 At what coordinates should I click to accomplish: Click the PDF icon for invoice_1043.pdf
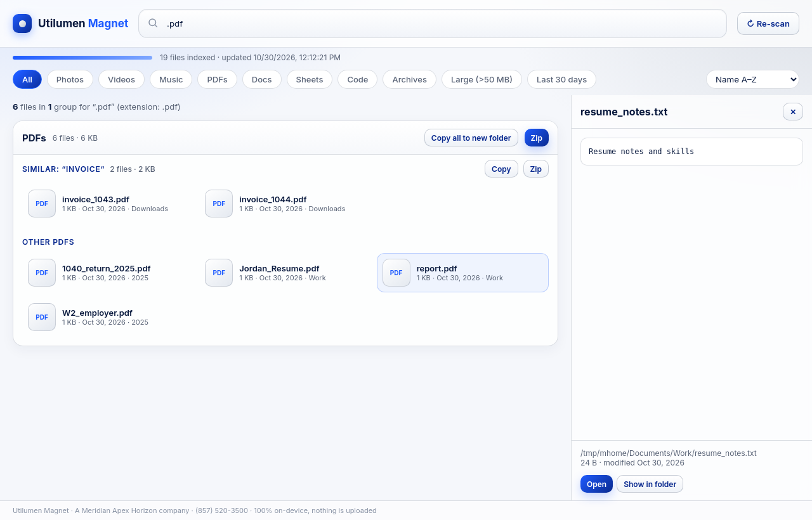[x=42, y=204]
